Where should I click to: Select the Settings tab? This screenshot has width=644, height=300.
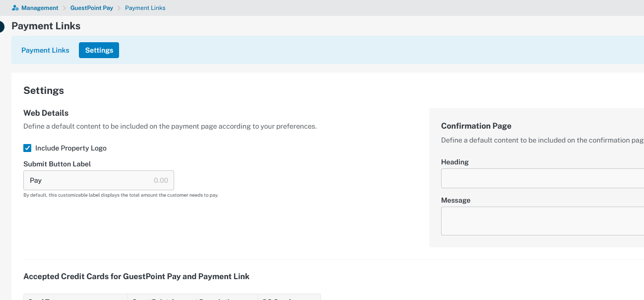[99, 50]
